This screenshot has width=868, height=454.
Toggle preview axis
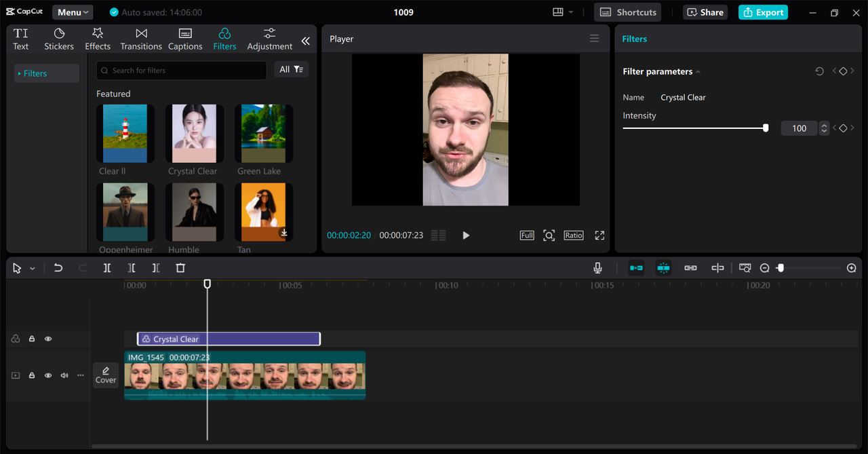pyautogui.click(x=717, y=268)
